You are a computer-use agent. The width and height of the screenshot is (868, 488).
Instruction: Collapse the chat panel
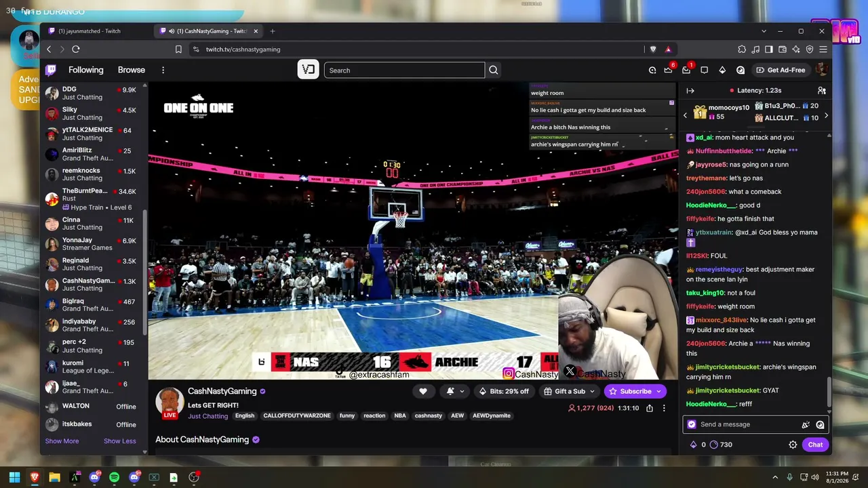coord(690,90)
